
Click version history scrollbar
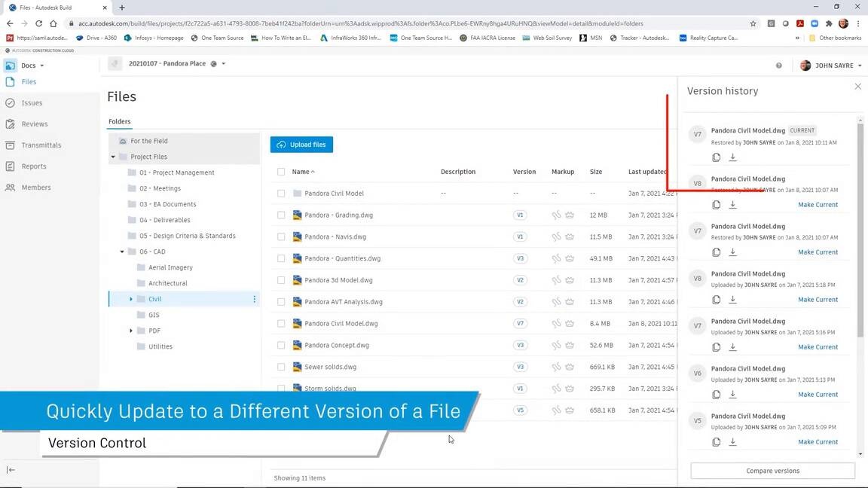860,230
